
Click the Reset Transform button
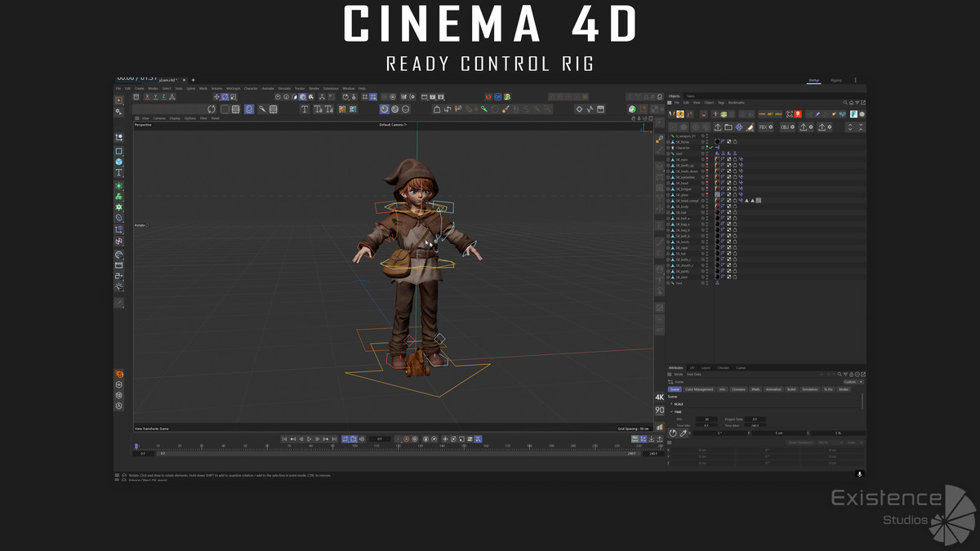point(800,442)
